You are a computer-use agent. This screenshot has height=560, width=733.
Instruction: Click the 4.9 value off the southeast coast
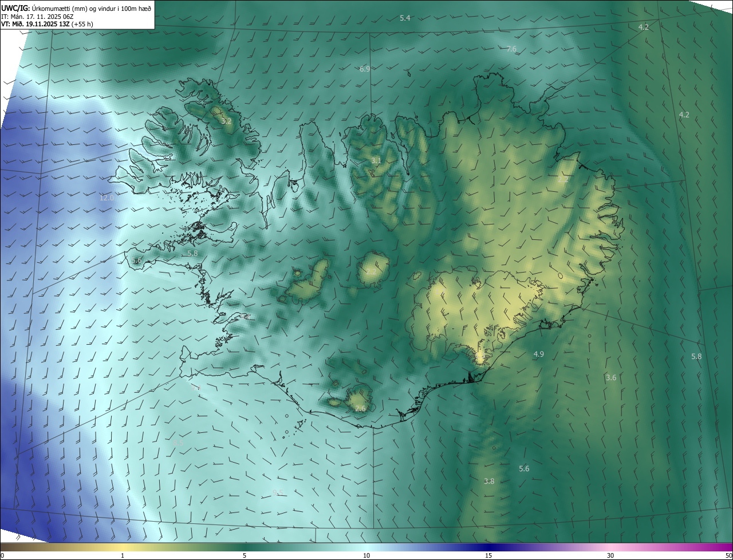point(538,354)
